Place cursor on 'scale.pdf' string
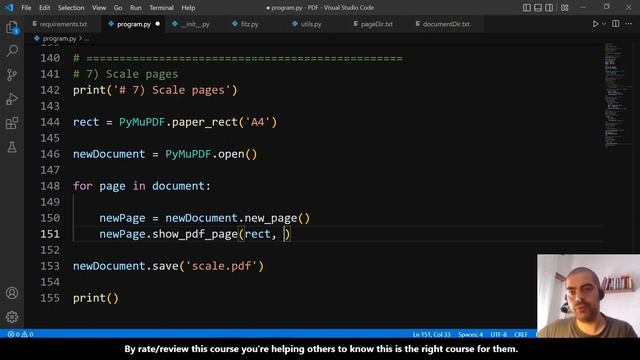The height and width of the screenshot is (360, 640). pos(221,266)
